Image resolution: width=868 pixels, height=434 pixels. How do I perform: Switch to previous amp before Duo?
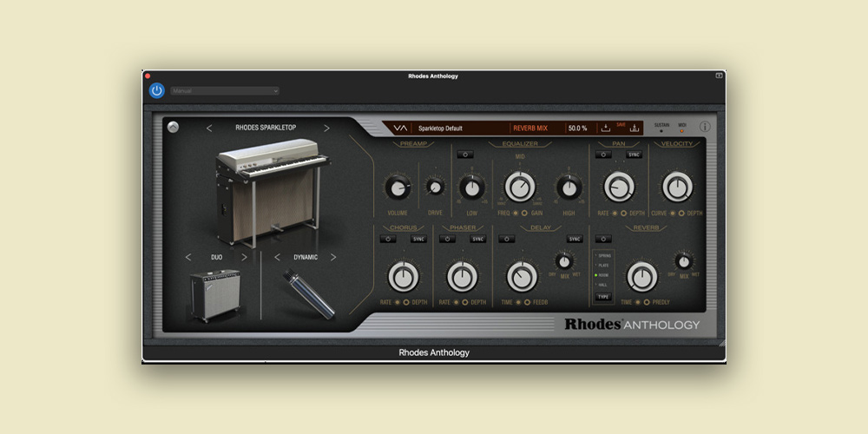[x=188, y=257]
